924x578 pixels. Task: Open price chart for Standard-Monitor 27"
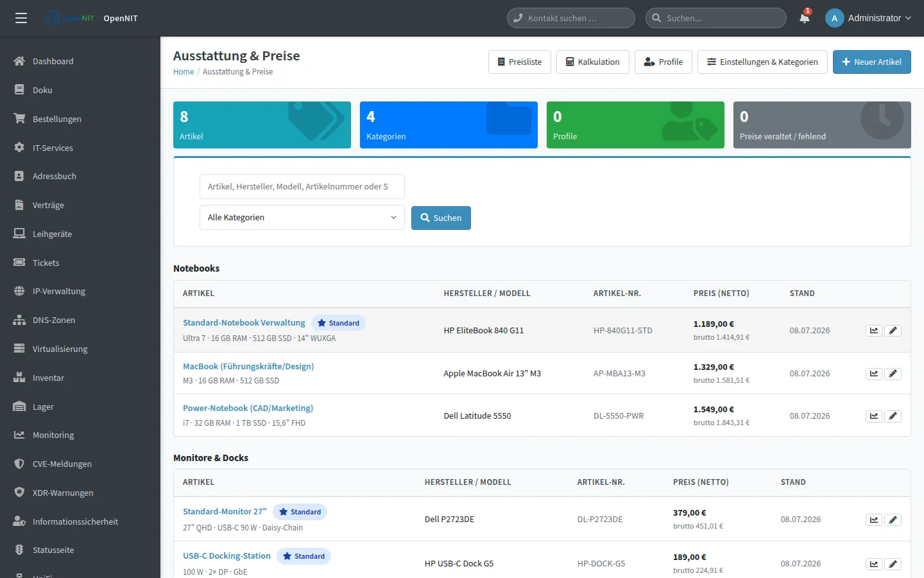coord(874,520)
